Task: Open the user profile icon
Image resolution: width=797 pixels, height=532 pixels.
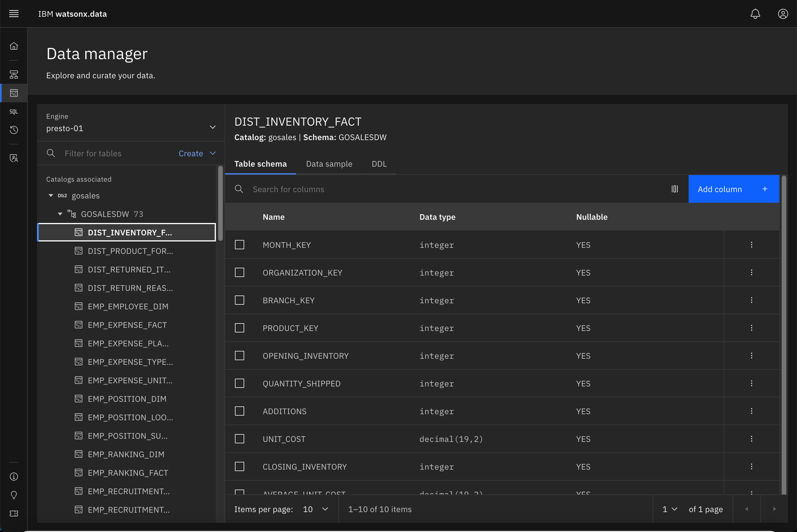Action: pyautogui.click(x=783, y=14)
